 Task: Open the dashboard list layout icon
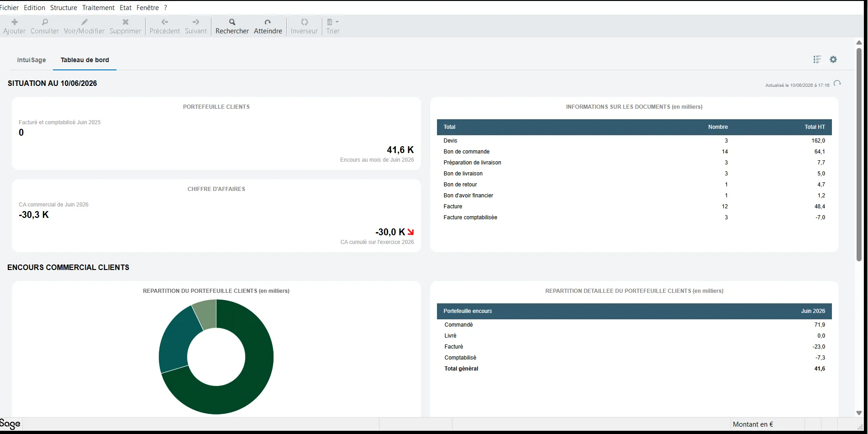pyautogui.click(x=817, y=59)
